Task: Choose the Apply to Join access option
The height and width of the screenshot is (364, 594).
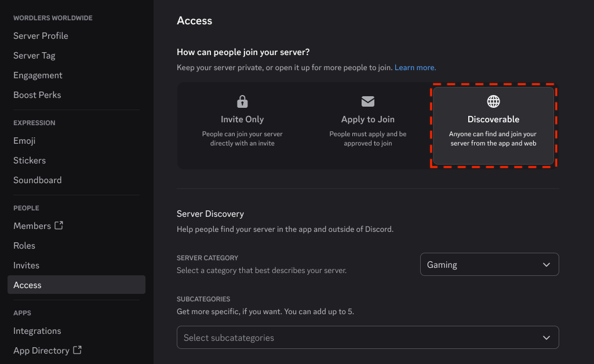Action: 368,126
